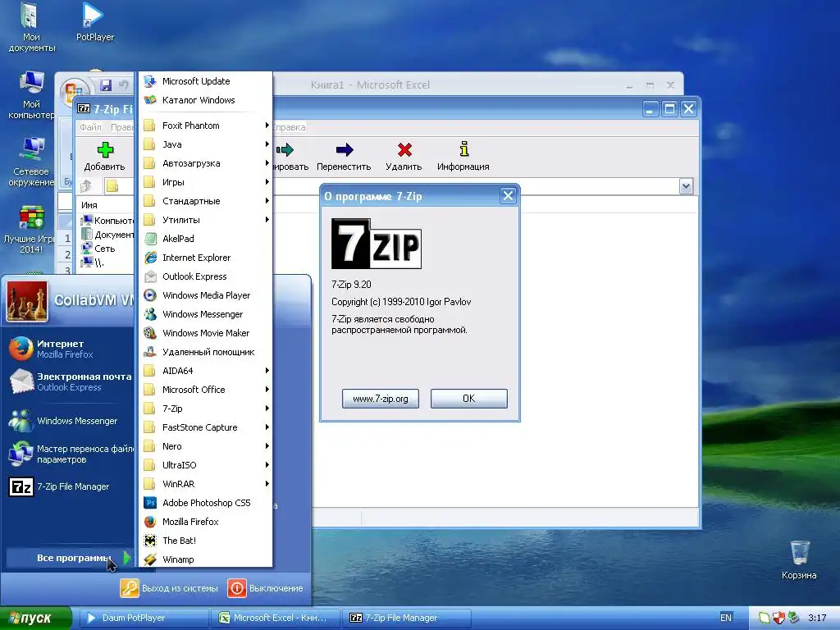840x630 pixels.
Task: Expand Стандартные submenu
Action: (206, 201)
